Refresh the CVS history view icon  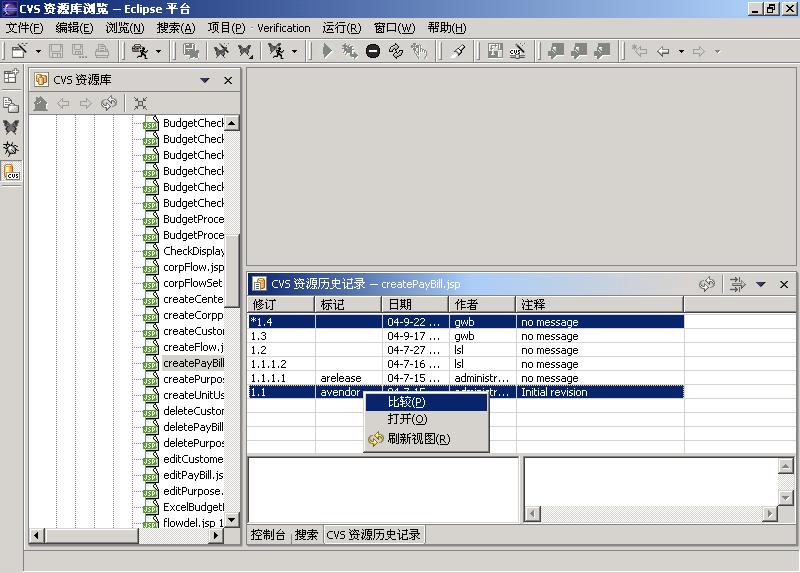tap(707, 284)
